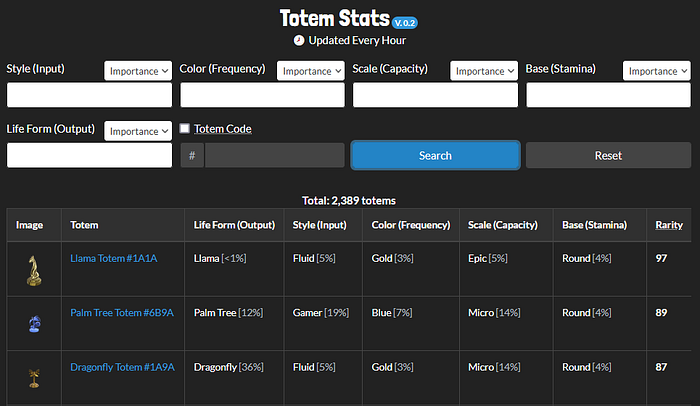Click the blue Palm Tree totem image

34,324
